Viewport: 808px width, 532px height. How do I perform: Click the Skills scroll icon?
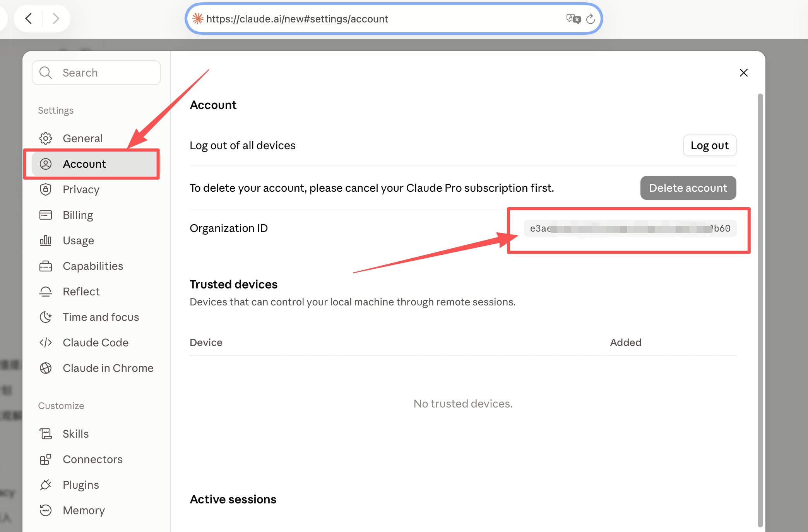[46, 434]
